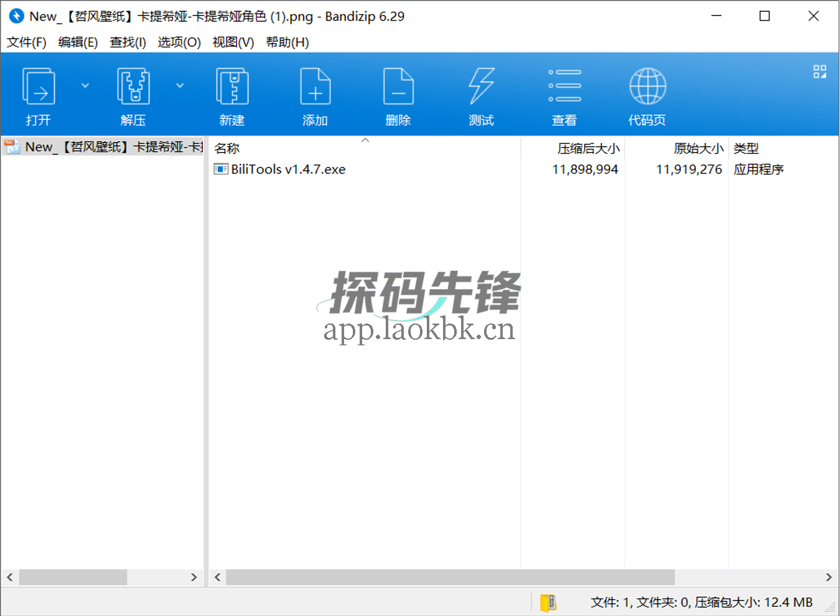The height and width of the screenshot is (616, 840).
Task: Preview the file with the 查看 icon
Action: (x=564, y=95)
